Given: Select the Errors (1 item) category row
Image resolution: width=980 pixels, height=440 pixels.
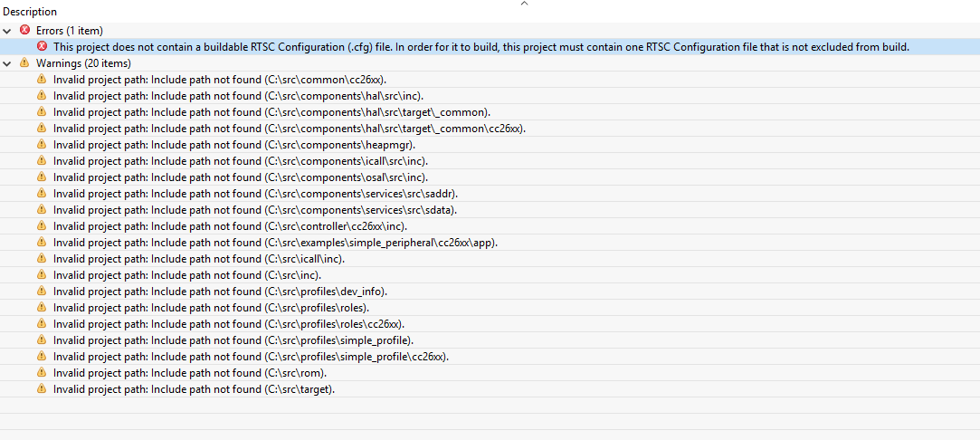Looking at the screenshot, I should (x=70, y=31).
